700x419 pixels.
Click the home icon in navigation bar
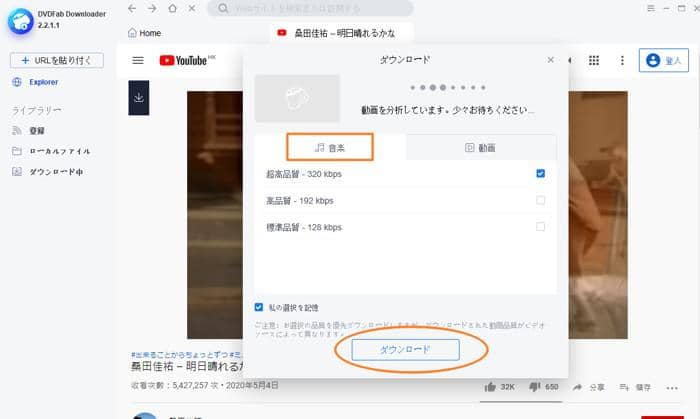click(172, 8)
